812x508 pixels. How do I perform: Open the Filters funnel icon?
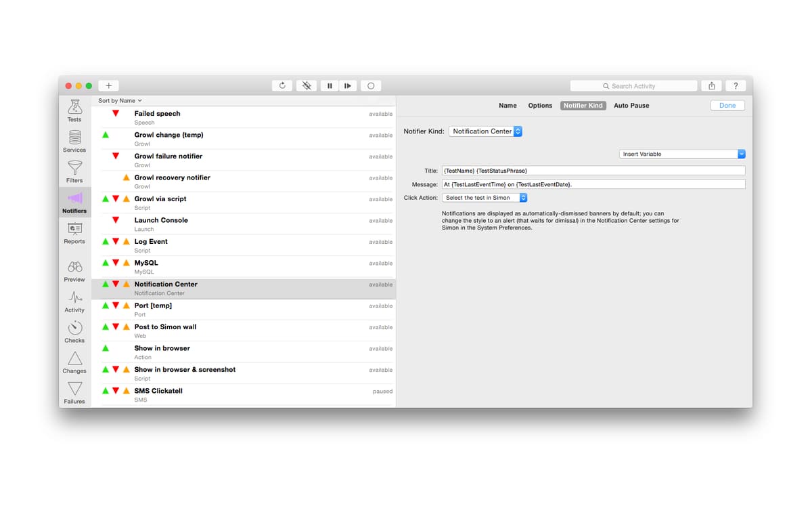pyautogui.click(x=74, y=169)
